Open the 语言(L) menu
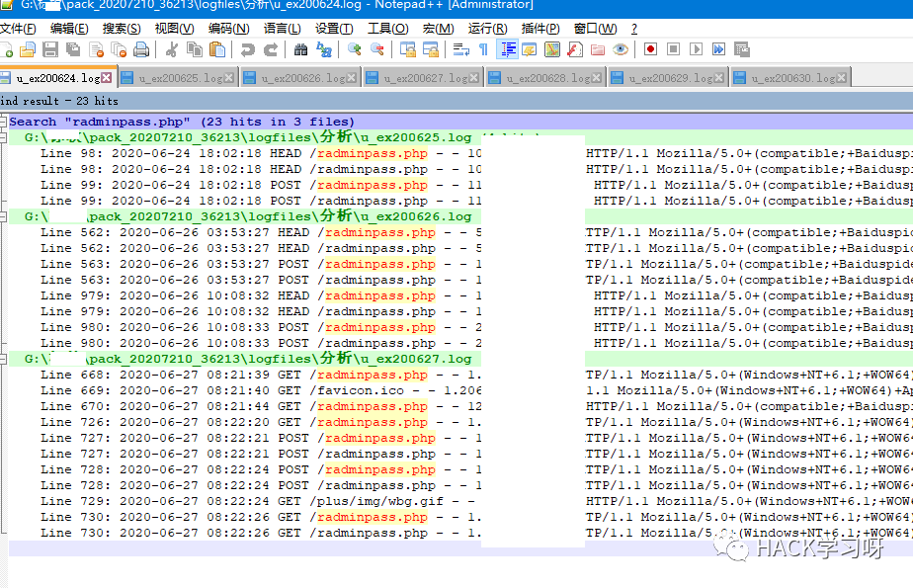The height and width of the screenshot is (588, 913). [283, 29]
